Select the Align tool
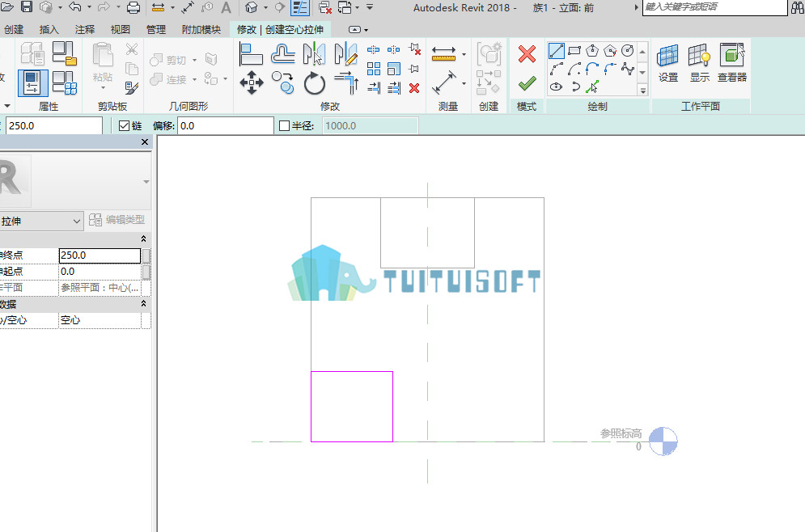The width and height of the screenshot is (805, 532). click(x=251, y=54)
